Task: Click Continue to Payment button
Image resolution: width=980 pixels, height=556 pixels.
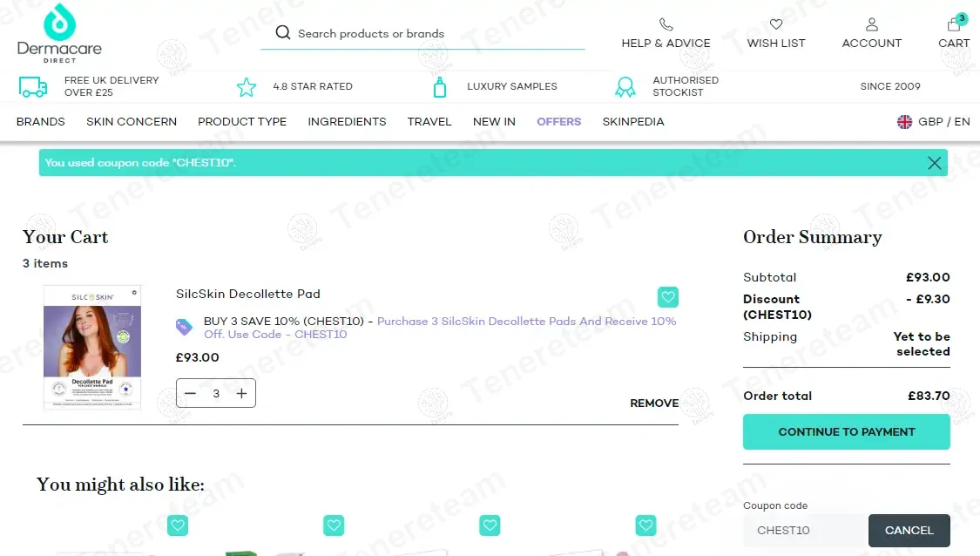Action: pyautogui.click(x=846, y=432)
